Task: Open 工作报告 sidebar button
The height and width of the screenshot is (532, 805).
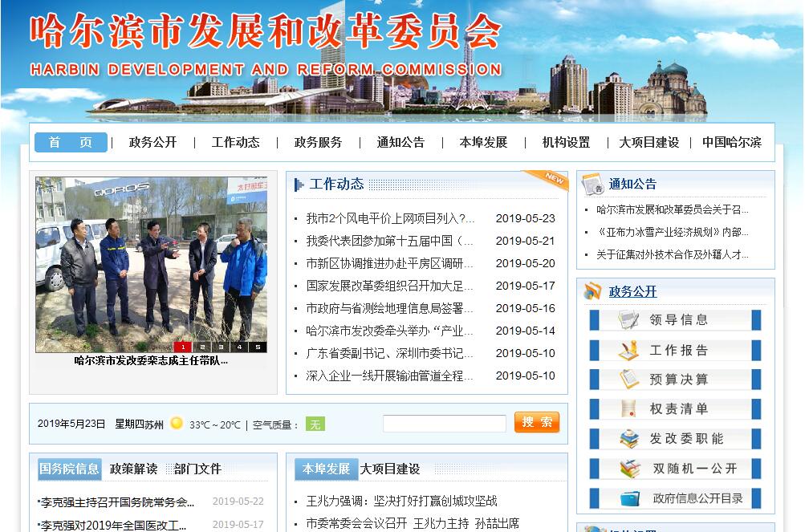Action: point(675,350)
